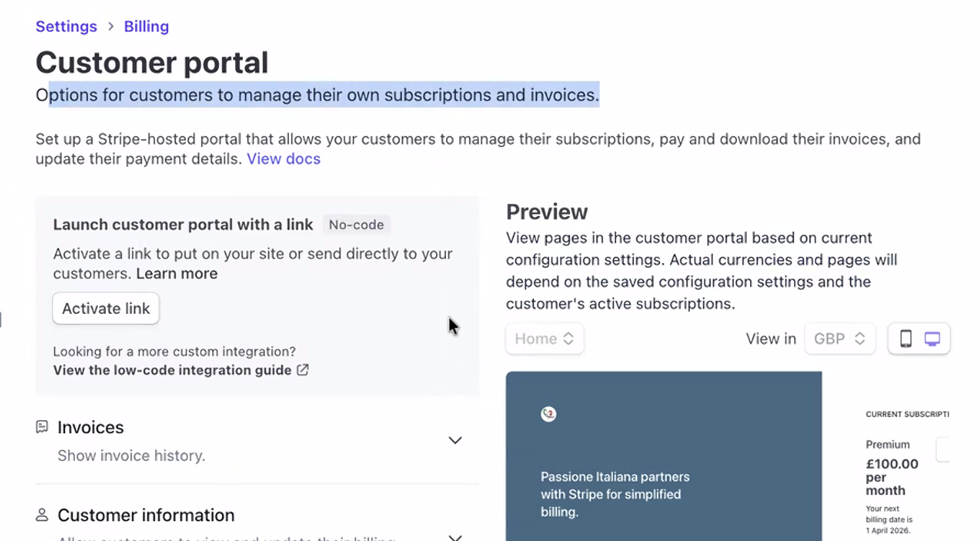The height and width of the screenshot is (541, 980).
Task: Go to Settings in the breadcrumb
Action: coord(66,26)
